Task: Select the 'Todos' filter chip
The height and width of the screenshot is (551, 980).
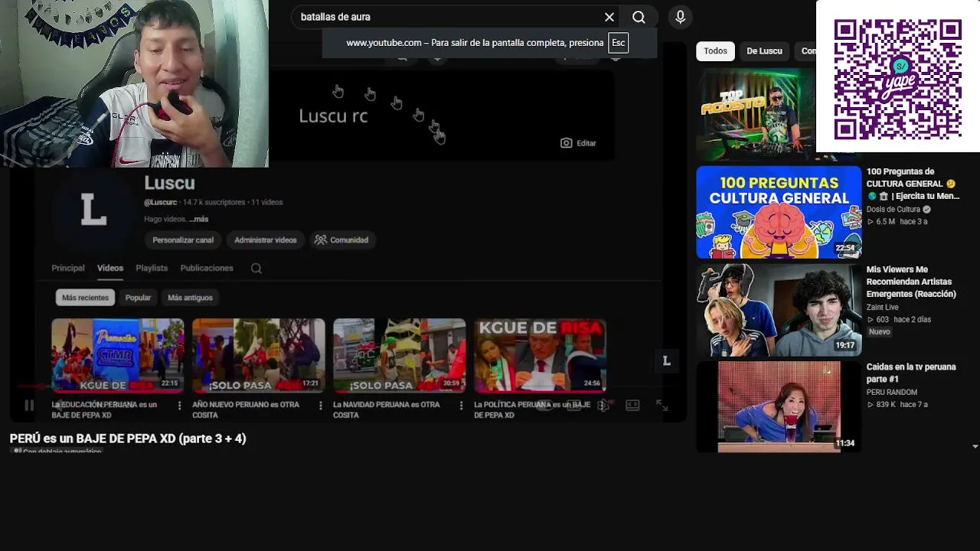Action: [715, 51]
